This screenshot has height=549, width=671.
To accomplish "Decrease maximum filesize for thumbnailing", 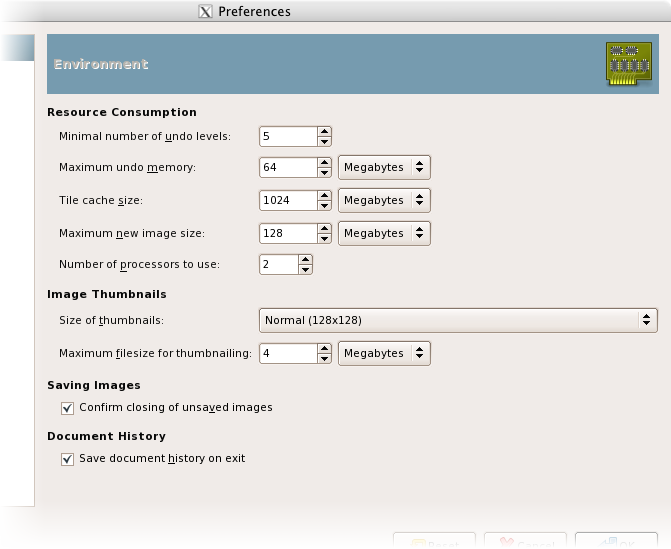I will pyautogui.click(x=324, y=358).
